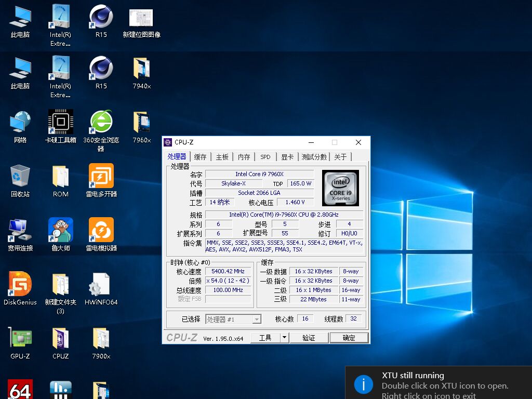Switch to the 显卡 tab
Screen dimensions: 532x399
click(x=287, y=157)
